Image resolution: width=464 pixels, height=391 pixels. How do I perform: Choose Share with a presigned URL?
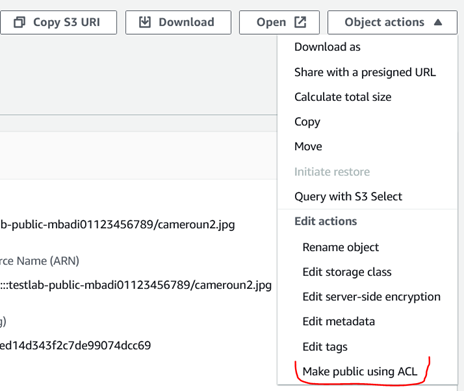tap(367, 72)
